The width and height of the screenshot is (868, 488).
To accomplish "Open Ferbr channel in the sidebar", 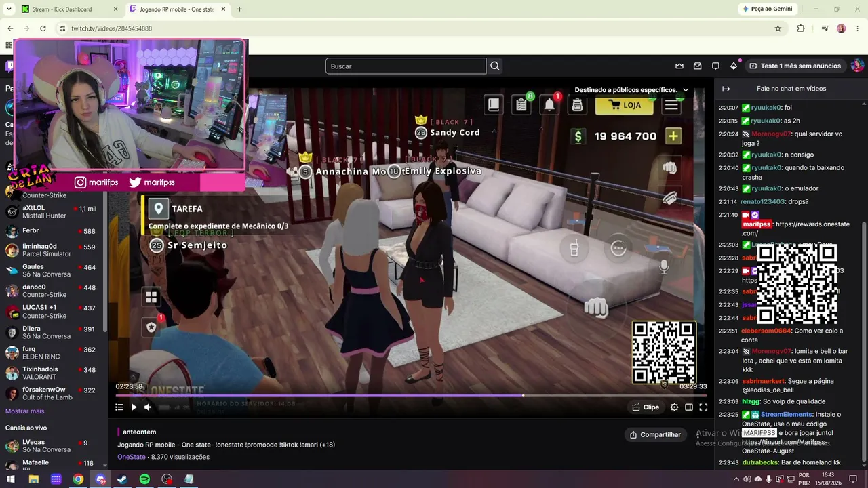I will [54, 231].
